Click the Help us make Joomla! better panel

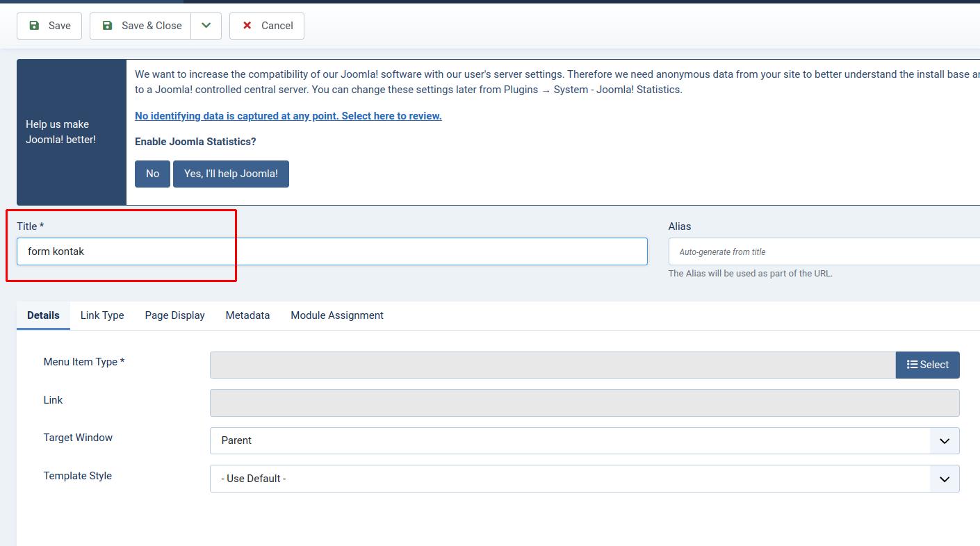click(72, 132)
